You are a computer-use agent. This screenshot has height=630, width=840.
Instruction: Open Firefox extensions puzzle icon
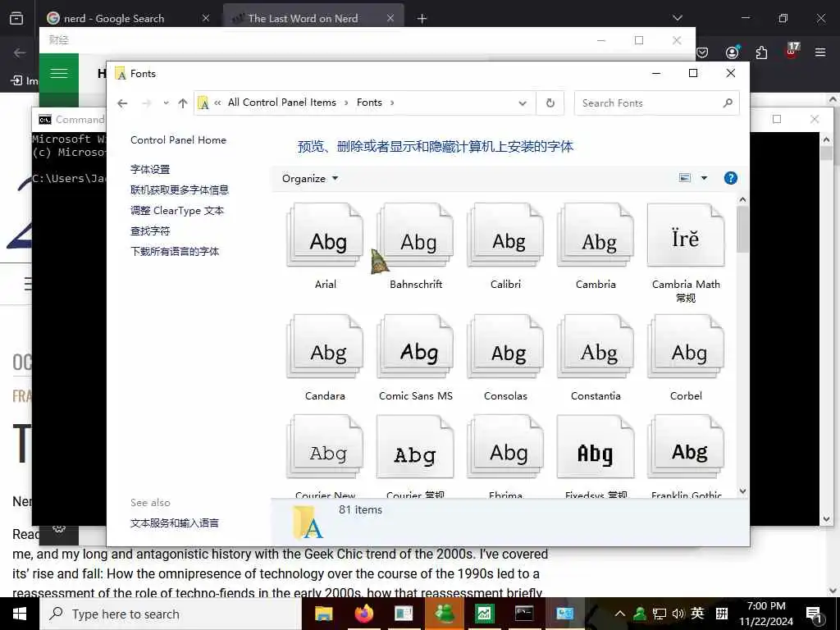click(761, 52)
